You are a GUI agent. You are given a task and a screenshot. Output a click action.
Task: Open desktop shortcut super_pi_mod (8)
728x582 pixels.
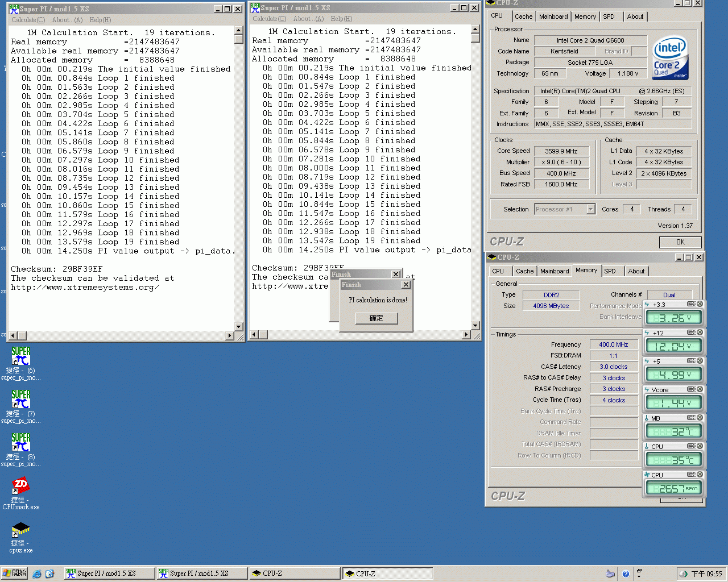pyautogui.click(x=20, y=449)
